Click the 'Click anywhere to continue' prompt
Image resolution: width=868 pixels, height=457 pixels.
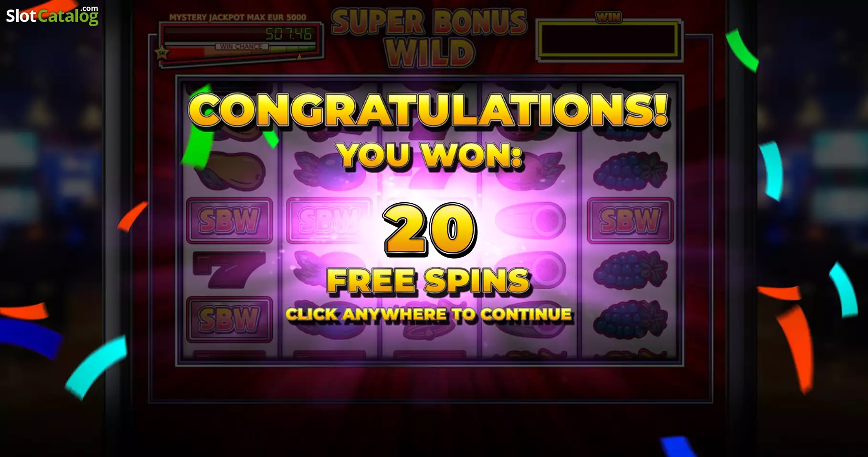coord(429,314)
